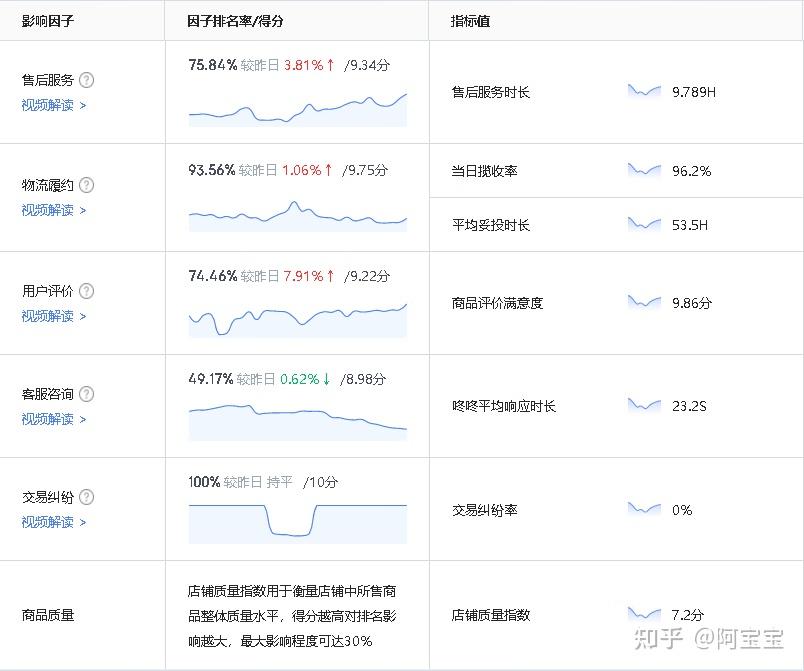The image size is (804, 671).
Task: Open the 售后服务时长 mini trend icon
Action: [x=644, y=91]
